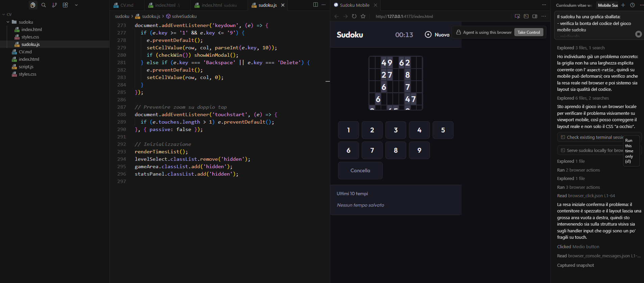Open the Search view icon
The height and width of the screenshot is (283, 644).
pos(44,5)
